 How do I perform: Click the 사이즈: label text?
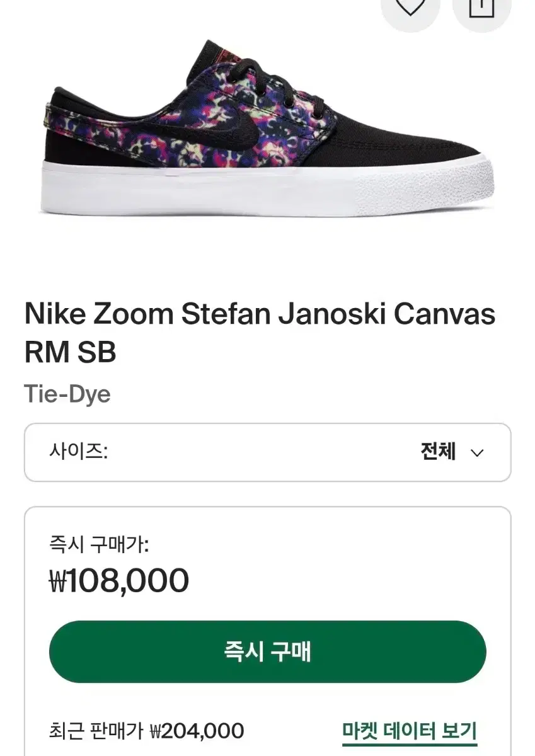tap(79, 452)
